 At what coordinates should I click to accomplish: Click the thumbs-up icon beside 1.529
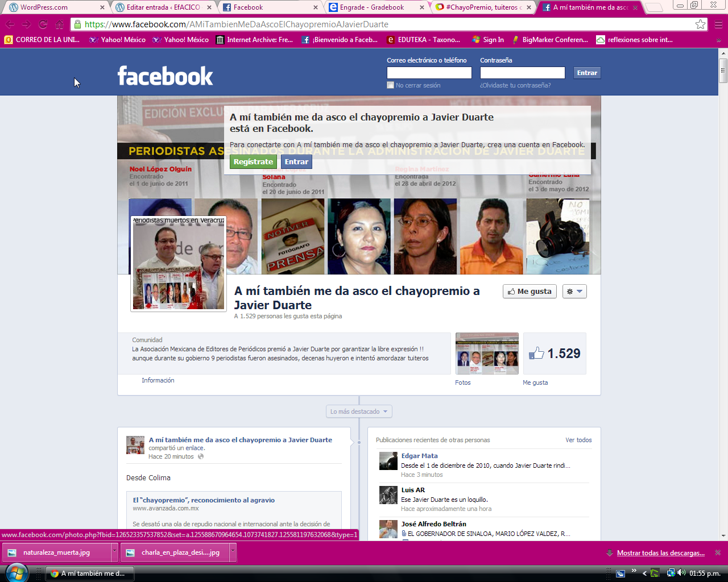[x=536, y=354]
